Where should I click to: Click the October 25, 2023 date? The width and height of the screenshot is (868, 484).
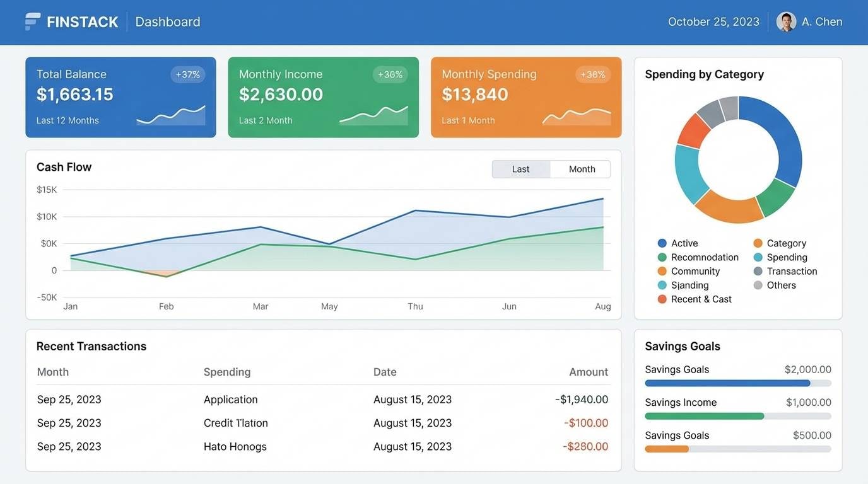pyautogui.click(x=713, y=21)
